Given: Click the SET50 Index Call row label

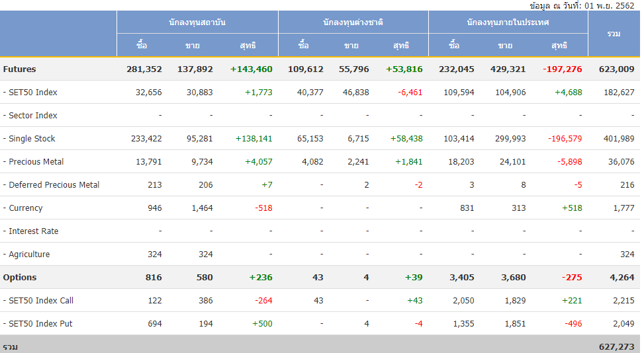Looking at the screenshot, I should point(38,301).
